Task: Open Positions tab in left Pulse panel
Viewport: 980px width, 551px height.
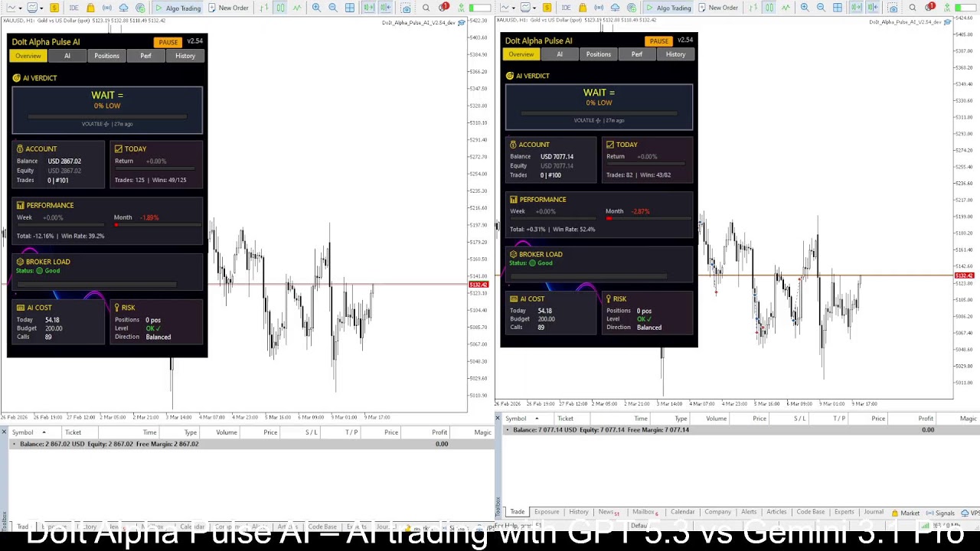Action: tap(106, 56)
